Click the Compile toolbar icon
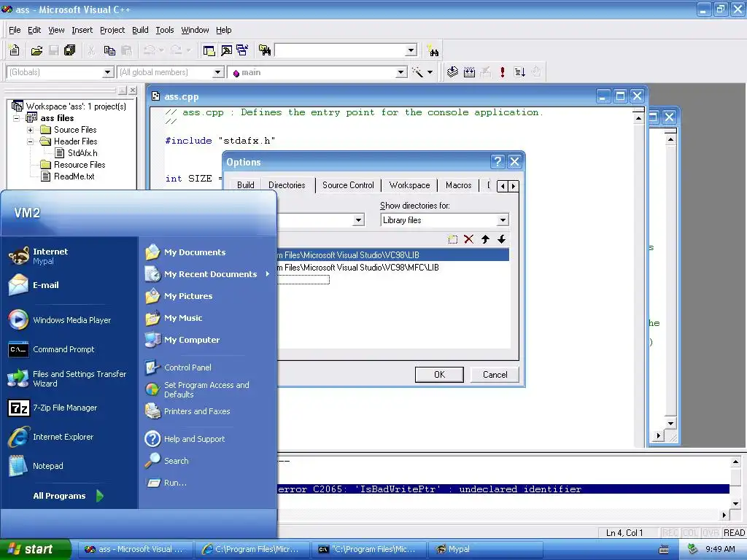The image size is (747, 560). [x=452, y=72]
